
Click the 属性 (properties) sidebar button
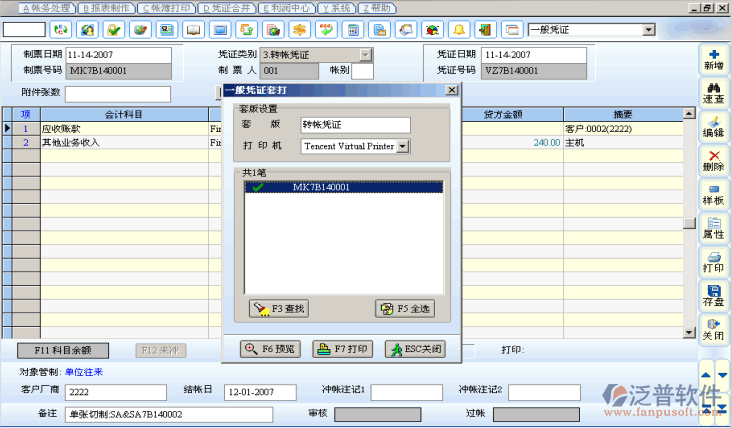pyautogui.click(x=713, y=228)
